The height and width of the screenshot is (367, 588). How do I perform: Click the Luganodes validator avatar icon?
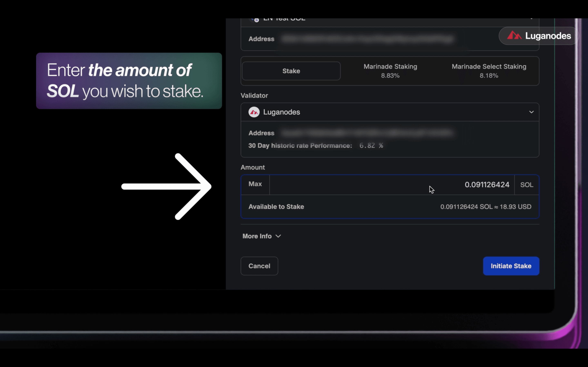coord(254,112)
